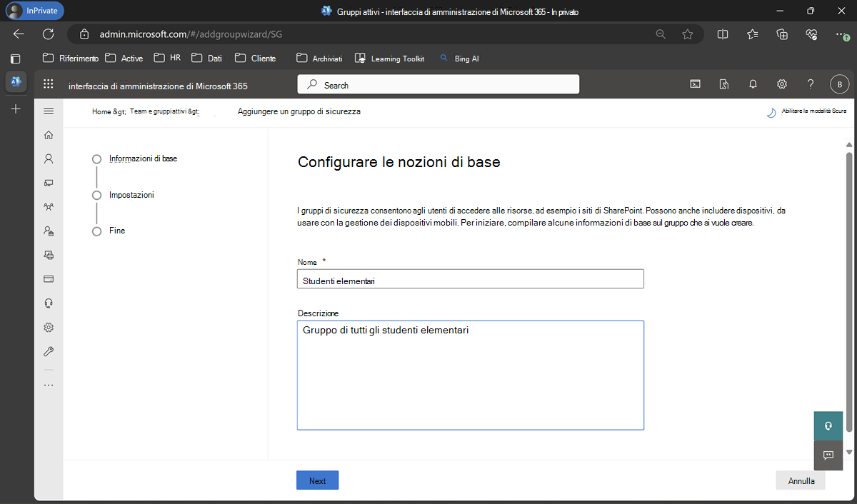Open the Collections icon
The height and width of the screenshot is (504, 857).
pos(782,34)
